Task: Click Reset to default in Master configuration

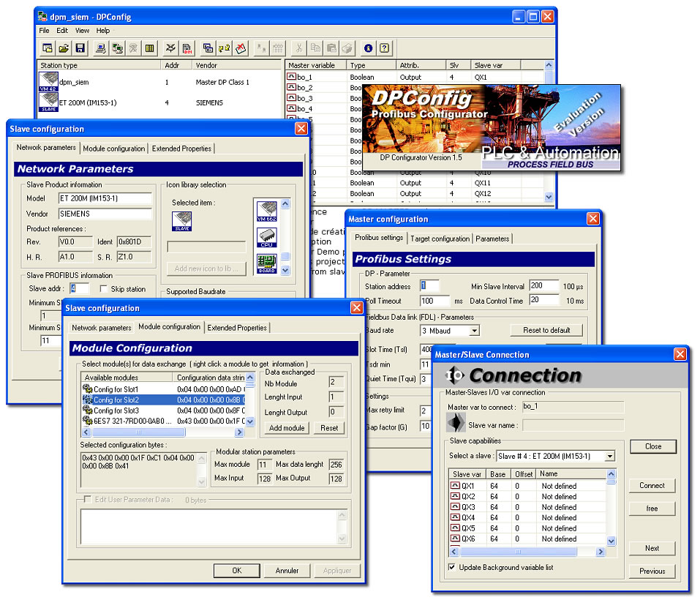Action: (x=547, y=330)
